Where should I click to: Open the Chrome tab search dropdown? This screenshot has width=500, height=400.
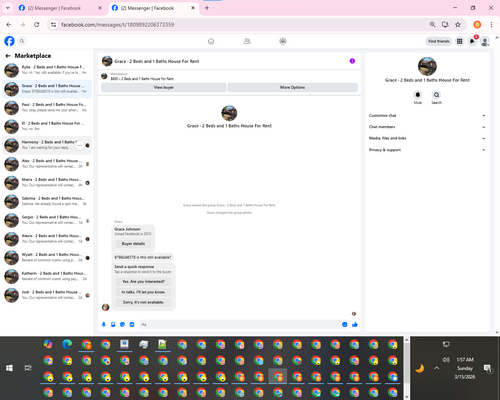[x=7, y=8]
